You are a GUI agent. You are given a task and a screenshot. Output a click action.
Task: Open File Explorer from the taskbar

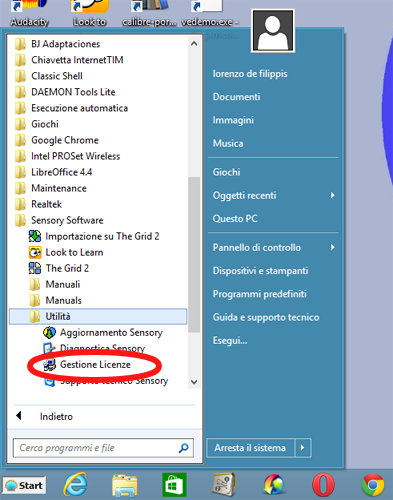[125, 485]
